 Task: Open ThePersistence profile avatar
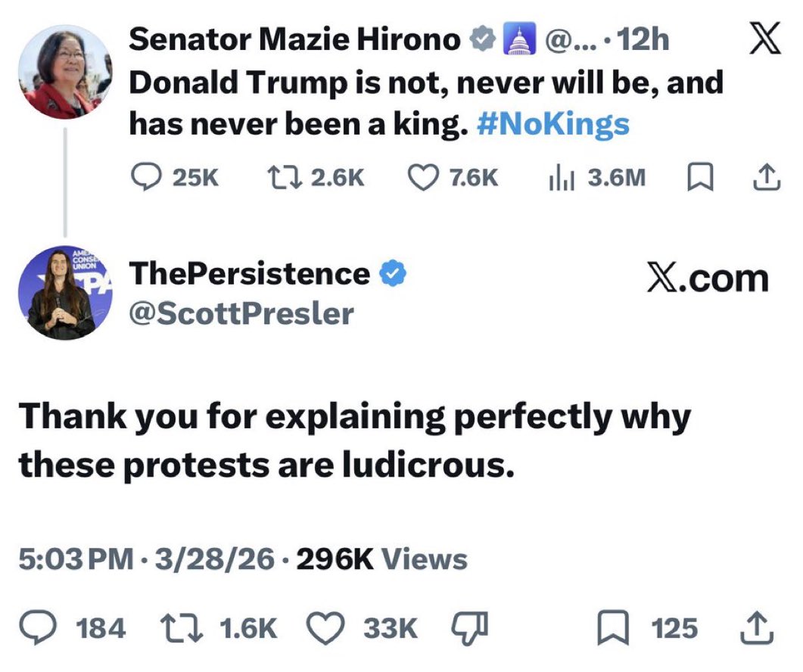(x=64, y=293)
